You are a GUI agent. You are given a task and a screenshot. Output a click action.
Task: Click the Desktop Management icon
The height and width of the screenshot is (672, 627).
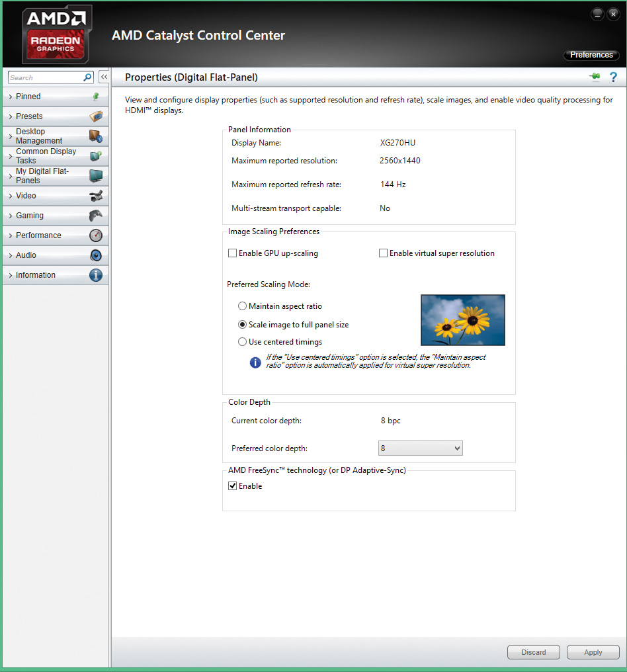(x=96, y=136)
